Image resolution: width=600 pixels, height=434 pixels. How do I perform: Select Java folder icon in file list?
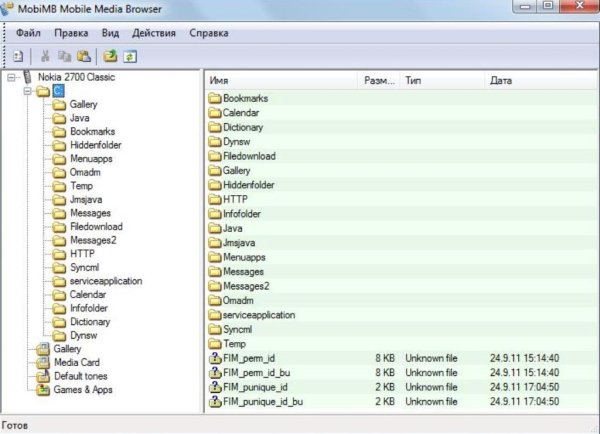(x=215, y=228)
